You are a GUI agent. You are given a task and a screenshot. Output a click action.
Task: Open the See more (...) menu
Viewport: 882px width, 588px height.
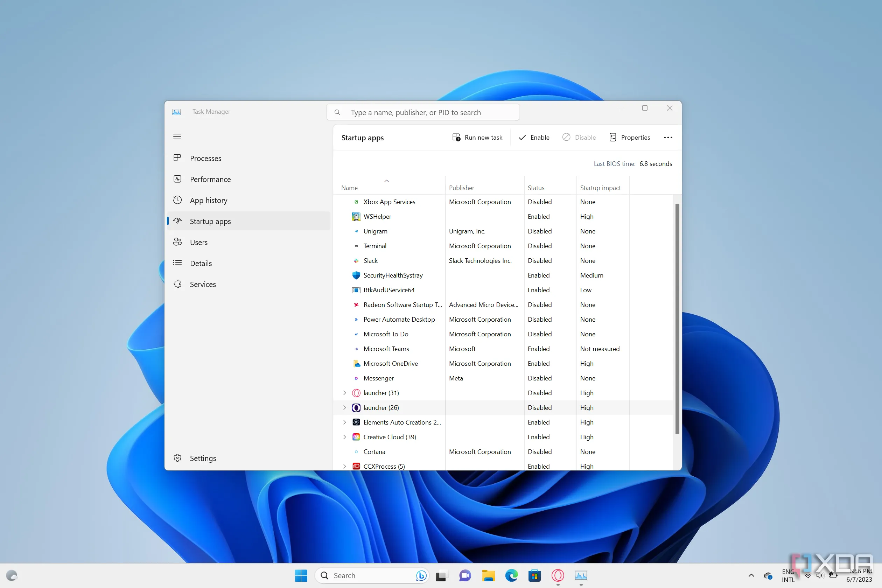pos(668,137)
